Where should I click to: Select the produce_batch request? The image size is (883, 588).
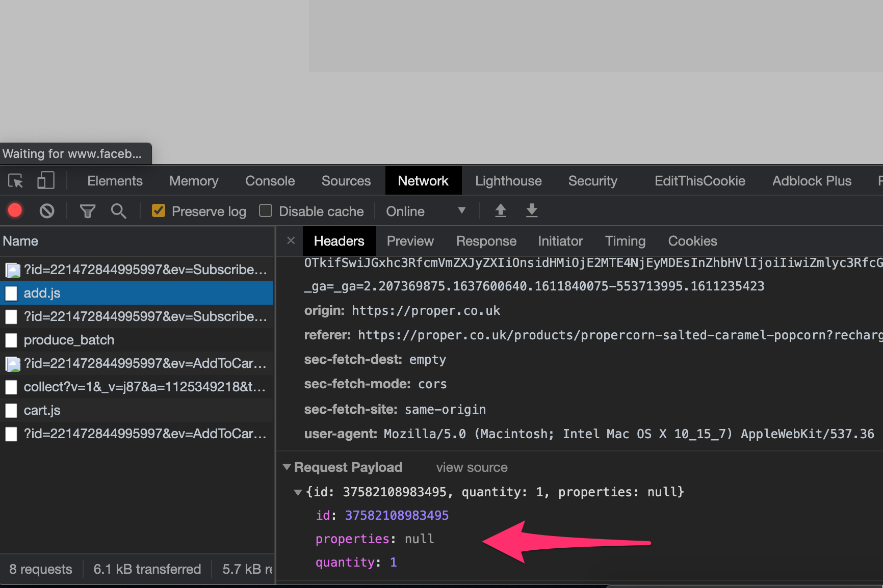tap(69, 340)
